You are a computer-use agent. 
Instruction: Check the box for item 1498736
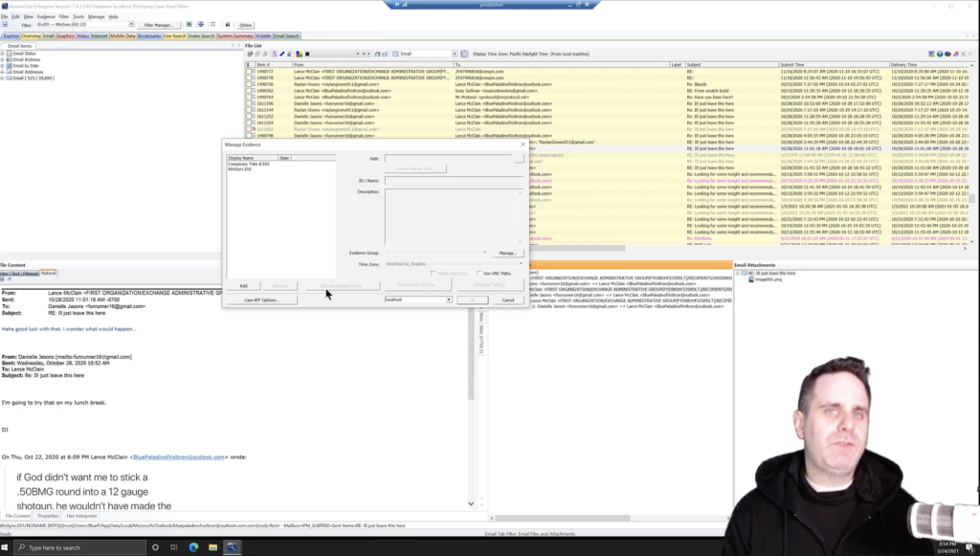pos(251,84)
